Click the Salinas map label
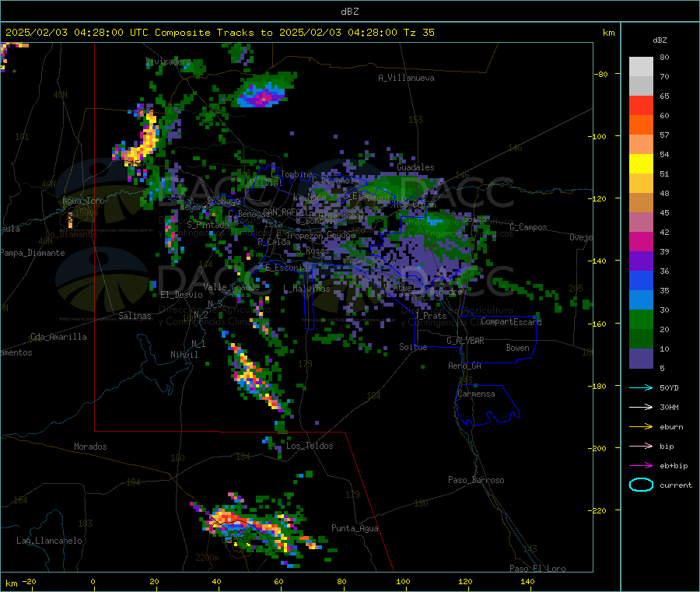700x592 pixels. 135,316
